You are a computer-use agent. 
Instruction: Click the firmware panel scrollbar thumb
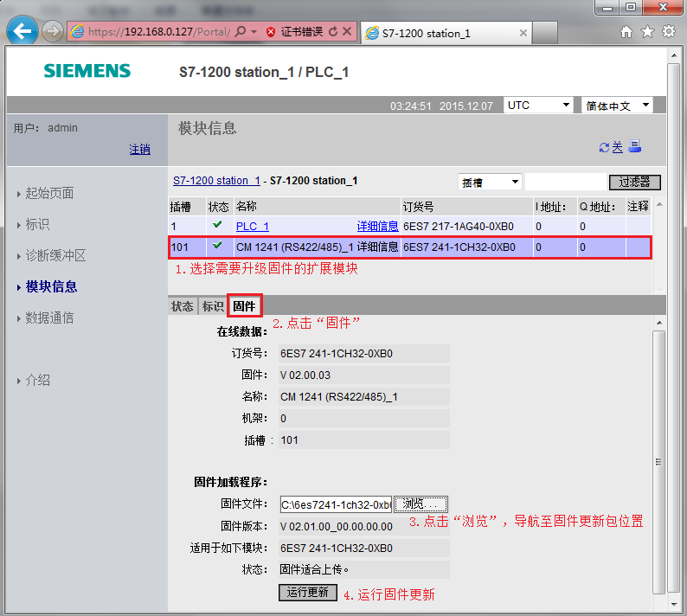[x=658, y=462]
